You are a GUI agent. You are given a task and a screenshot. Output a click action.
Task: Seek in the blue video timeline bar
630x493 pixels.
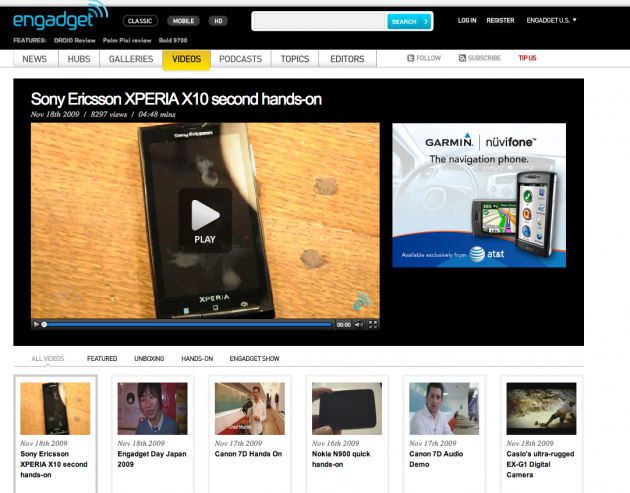pos(189,325)
